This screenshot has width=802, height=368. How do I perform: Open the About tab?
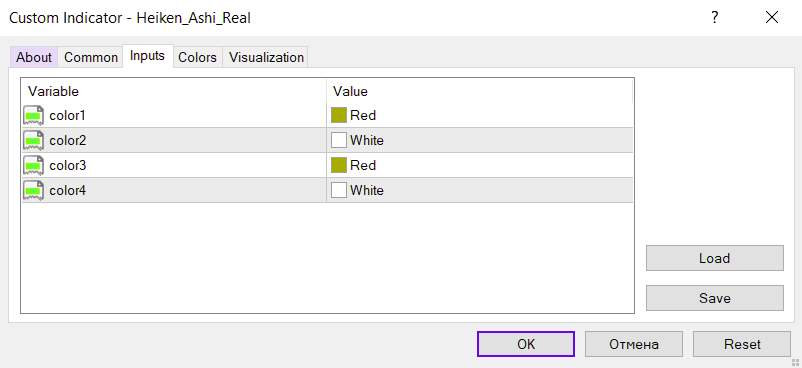[34, 57]
